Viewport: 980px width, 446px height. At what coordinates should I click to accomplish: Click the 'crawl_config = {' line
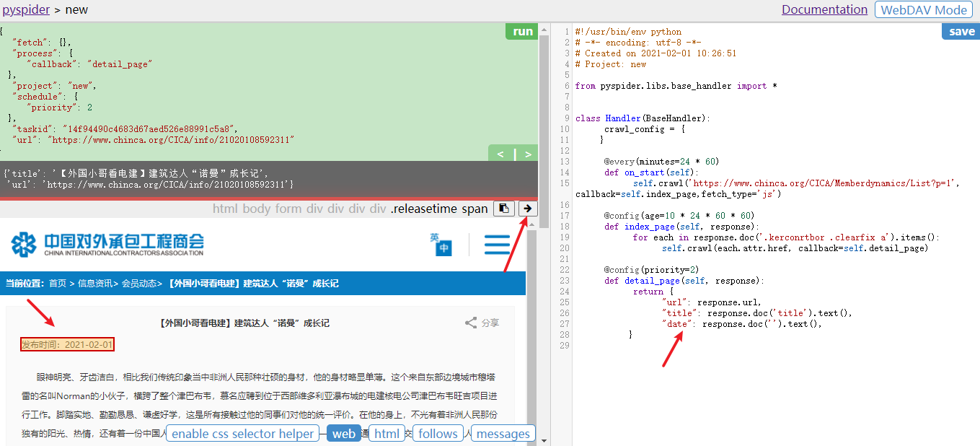click(645, 129)
